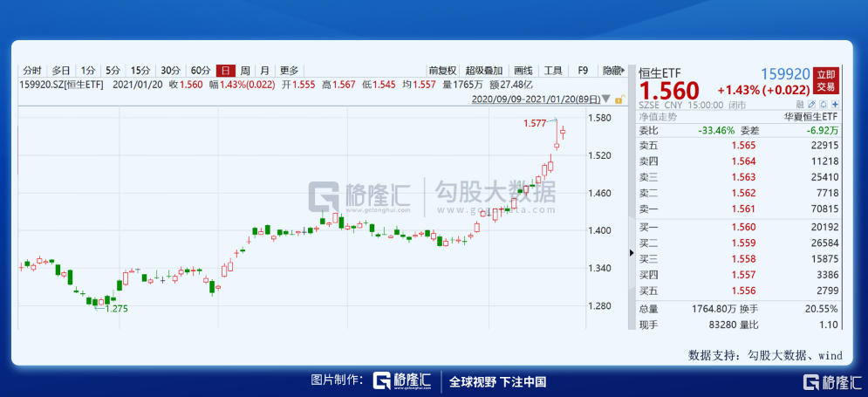Viewport: 868px width, 397px height.
Task: Click the last candlestick near 1.560
Action: click(x=563, y=132)
